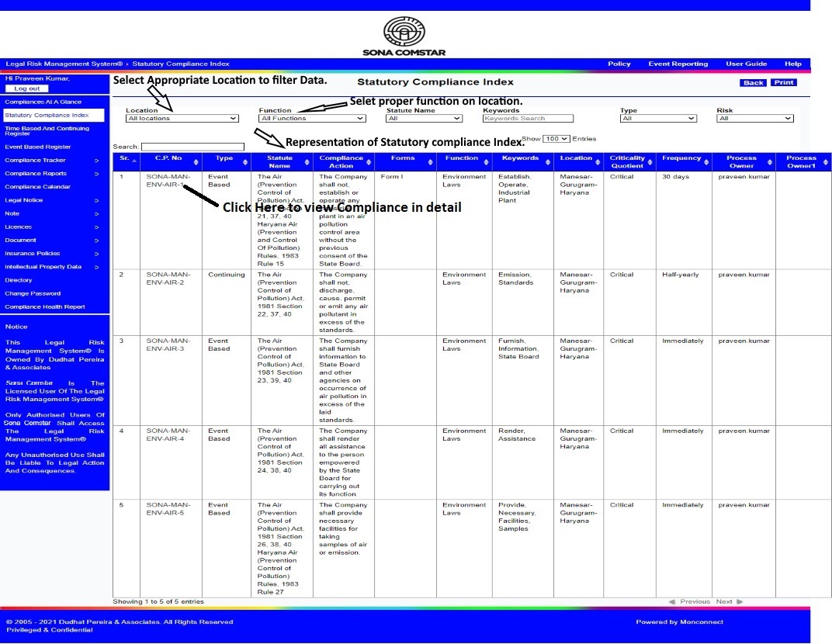
Task: Open the Function dropdown filter
Action: (x=312, y=119)
